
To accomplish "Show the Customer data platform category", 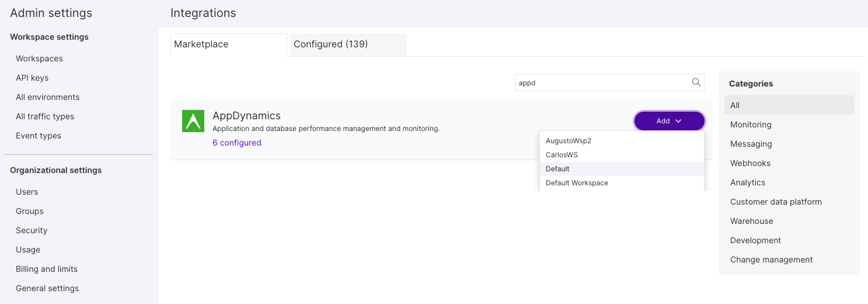I will click(x=776, y=202).
